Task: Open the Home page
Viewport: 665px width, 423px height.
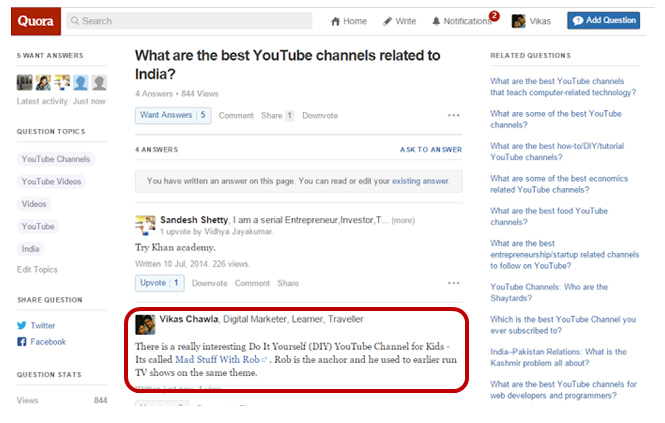Action: tap(349, 21)
